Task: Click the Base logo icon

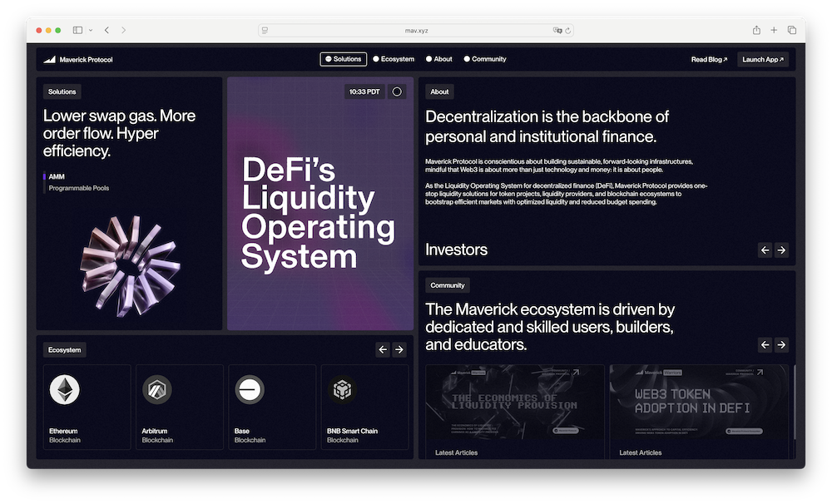Action: 250,389
